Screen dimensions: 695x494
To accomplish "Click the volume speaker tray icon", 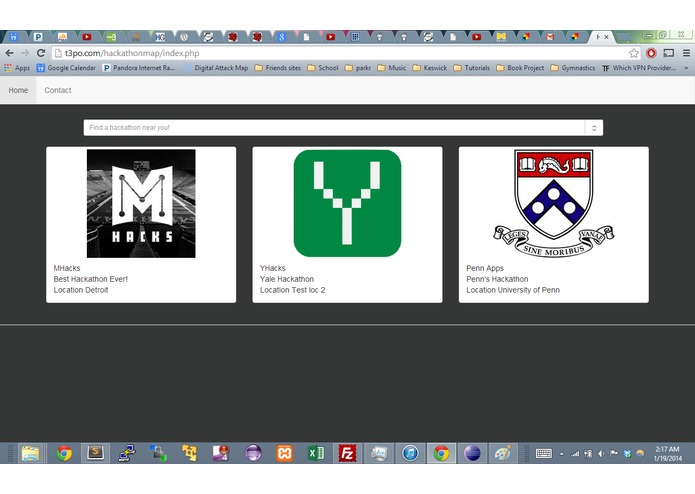I will pos(601,453).
